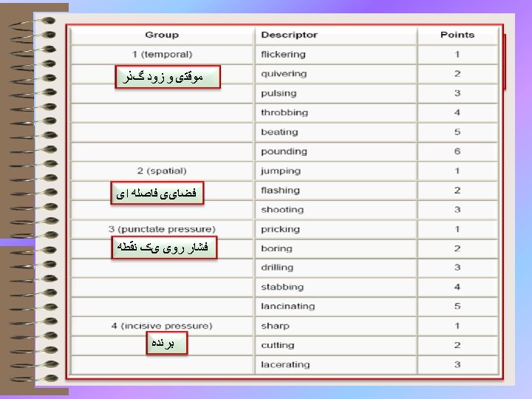The image size is (532, 399).
Task: Select the "stabbing" descriptor
Action: tap(282, 287)
